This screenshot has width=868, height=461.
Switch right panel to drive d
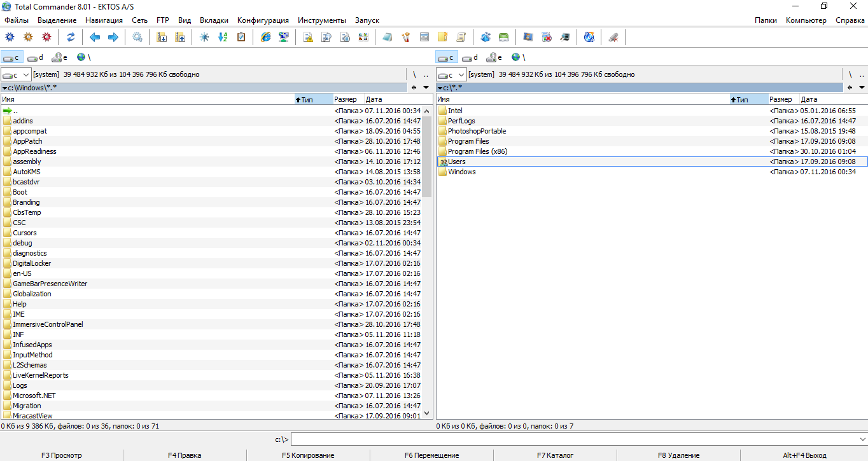coord(471,57)
